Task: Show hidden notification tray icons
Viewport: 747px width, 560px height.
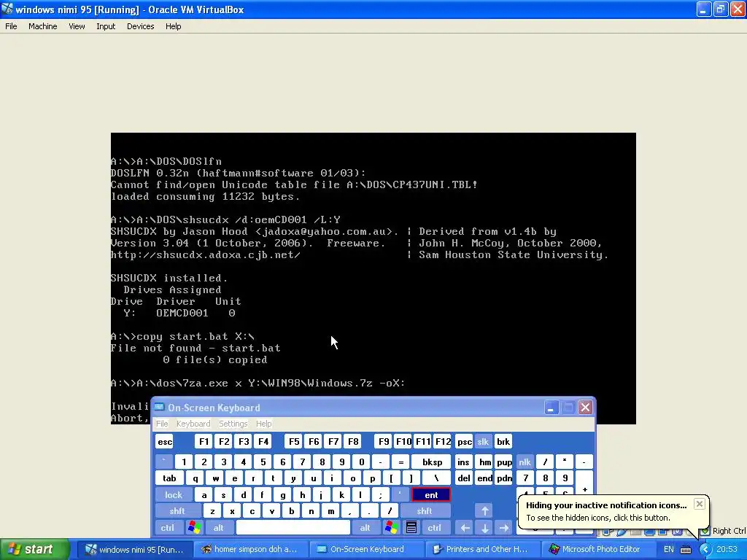Action: coord(705,549)
